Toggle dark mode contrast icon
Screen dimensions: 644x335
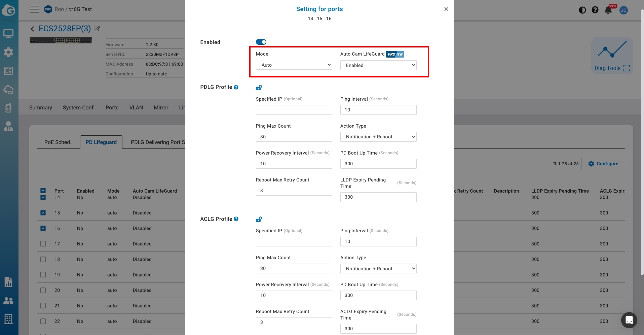pos(582,10)
